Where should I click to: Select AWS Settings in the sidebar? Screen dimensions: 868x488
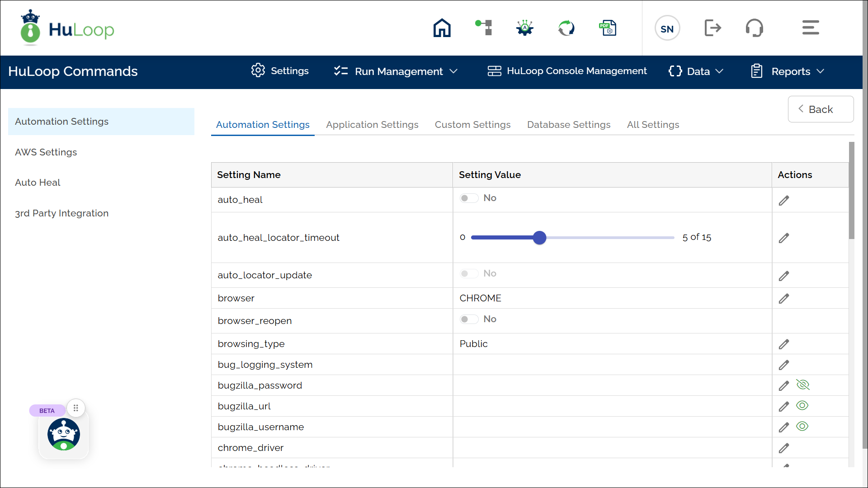click(46, 152)
